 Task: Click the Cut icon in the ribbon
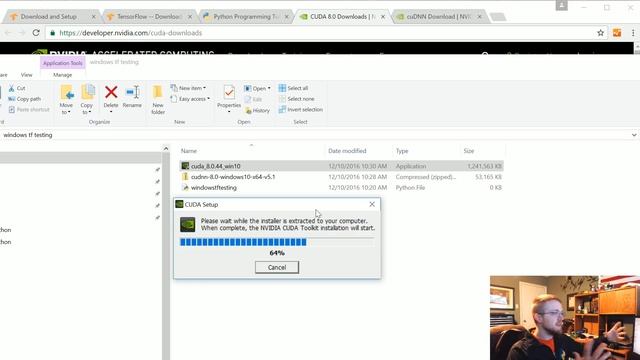(x=12, y=88)
